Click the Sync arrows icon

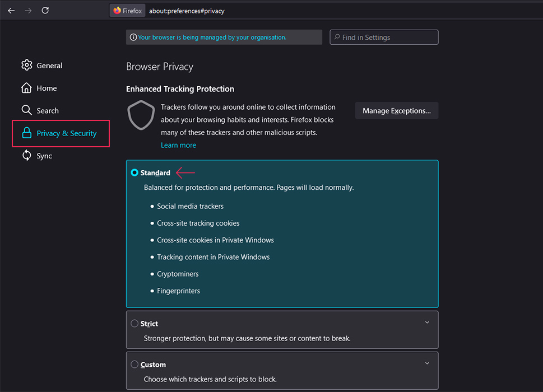click(26, 156)
